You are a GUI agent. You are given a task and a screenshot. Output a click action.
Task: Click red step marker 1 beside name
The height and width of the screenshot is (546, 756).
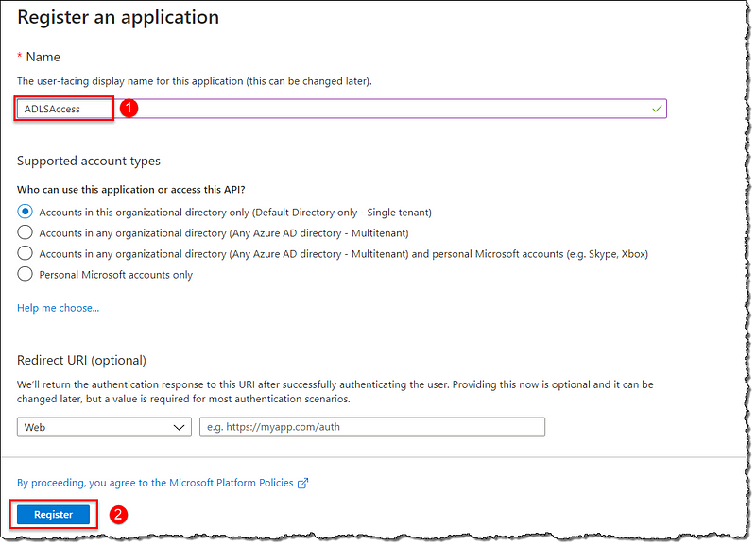click(x=130, y=109)
